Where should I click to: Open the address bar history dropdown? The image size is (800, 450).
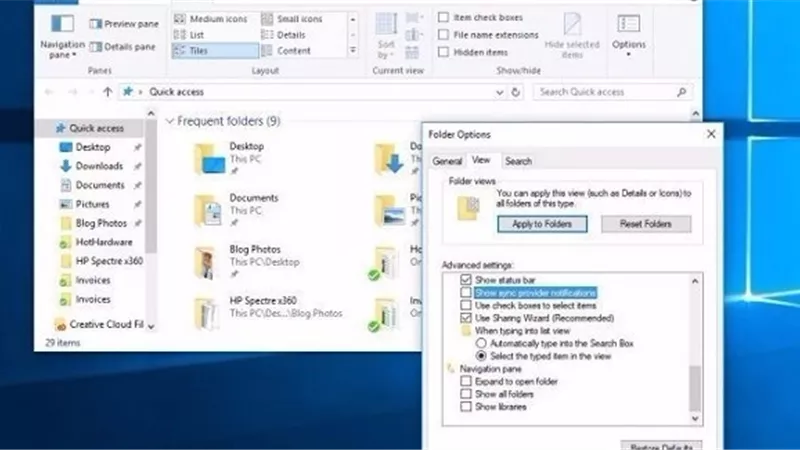[499, 92]
